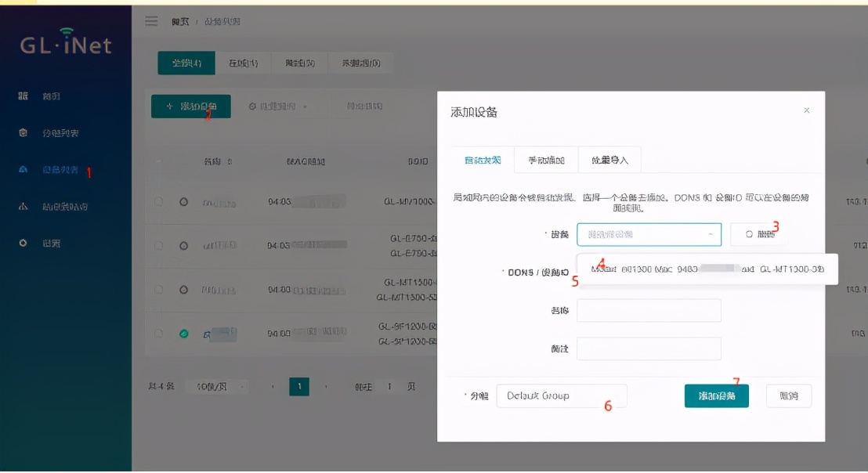Open the device selection dropdown in the dialog

[649, 234]
